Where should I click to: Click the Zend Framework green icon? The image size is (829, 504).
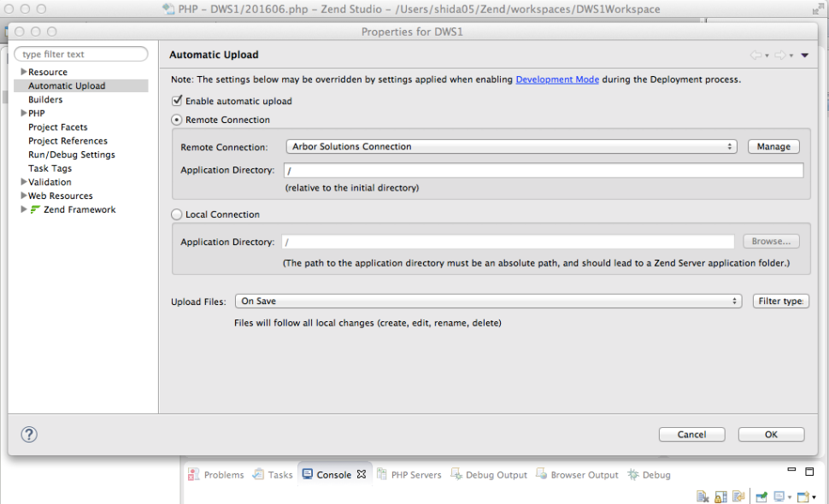coord(35,210)
